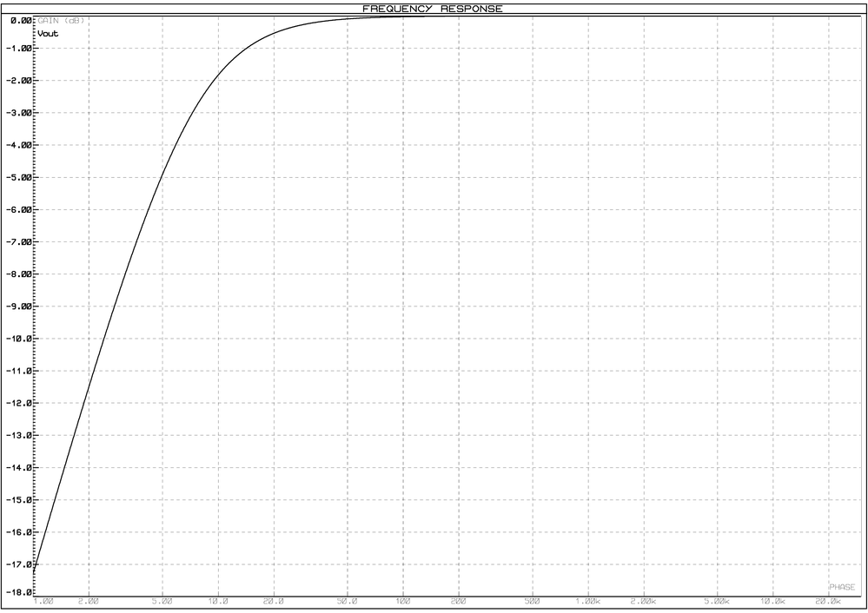Click the flat region of the gain curve
The width and height of the screenshot is (868, 613).
point(608,17)
